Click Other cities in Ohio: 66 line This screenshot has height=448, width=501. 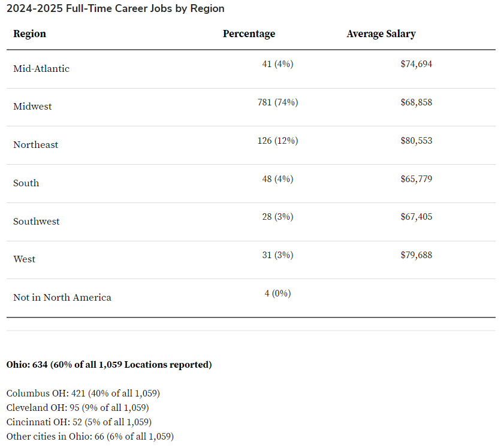click(x=90, y=437)
